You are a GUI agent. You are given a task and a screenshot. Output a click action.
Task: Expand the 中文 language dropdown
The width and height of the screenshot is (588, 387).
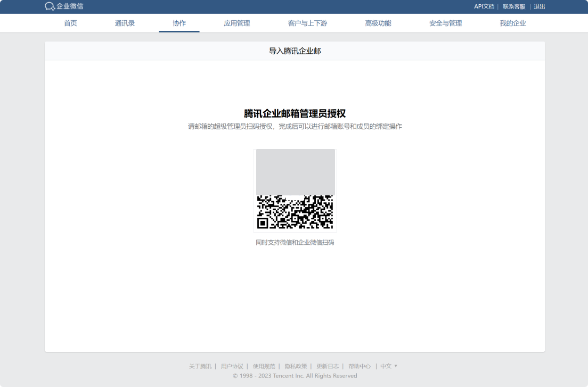[389, 366]
